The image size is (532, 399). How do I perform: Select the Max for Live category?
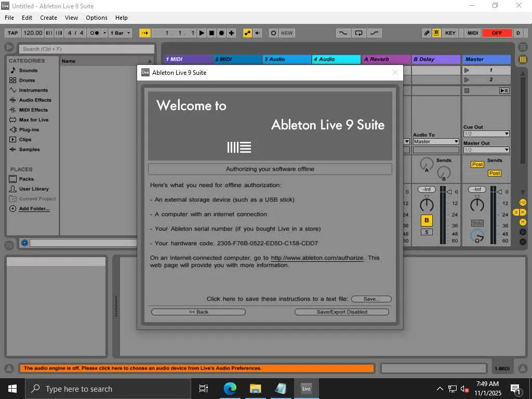(34, 119)
